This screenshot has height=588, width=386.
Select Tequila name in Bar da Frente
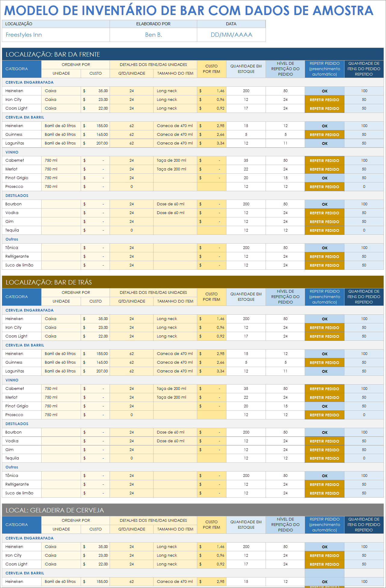[x=12, y=230]
